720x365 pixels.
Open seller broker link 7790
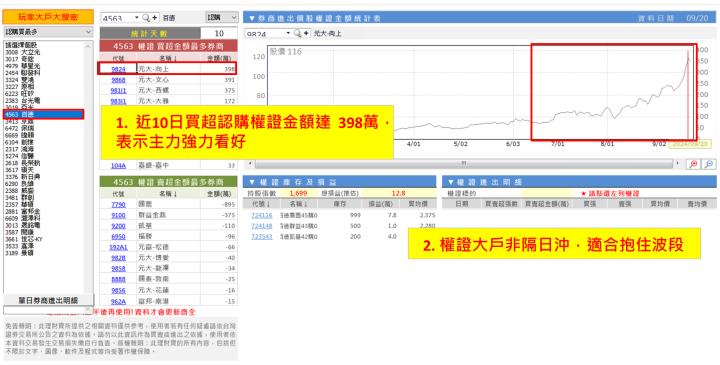tap(118, 205)
